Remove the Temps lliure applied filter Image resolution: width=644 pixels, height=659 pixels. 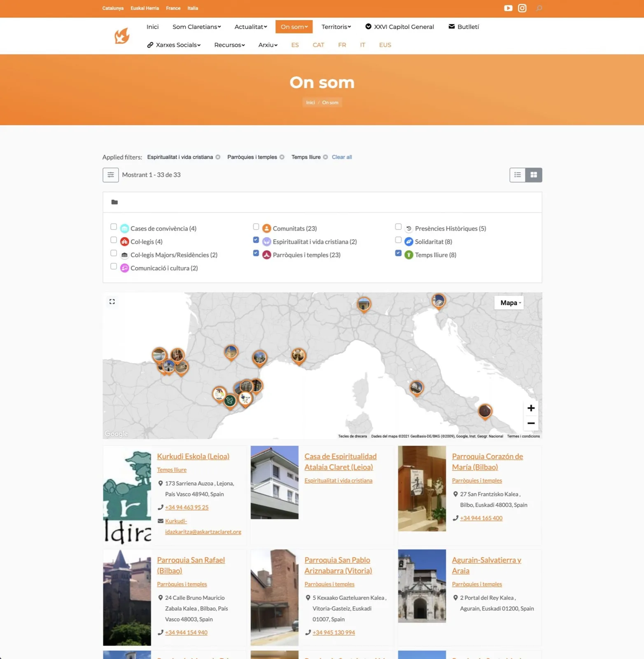(x=325, y=157)
